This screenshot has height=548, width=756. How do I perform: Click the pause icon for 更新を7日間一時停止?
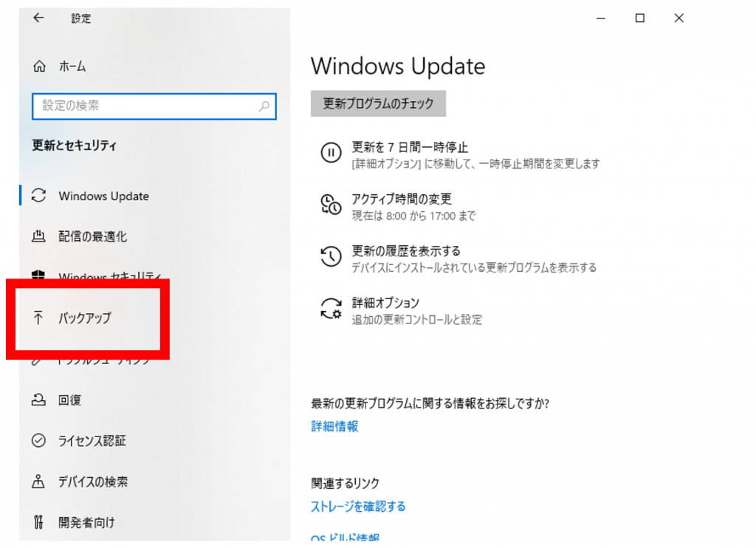tap(330, 153)
